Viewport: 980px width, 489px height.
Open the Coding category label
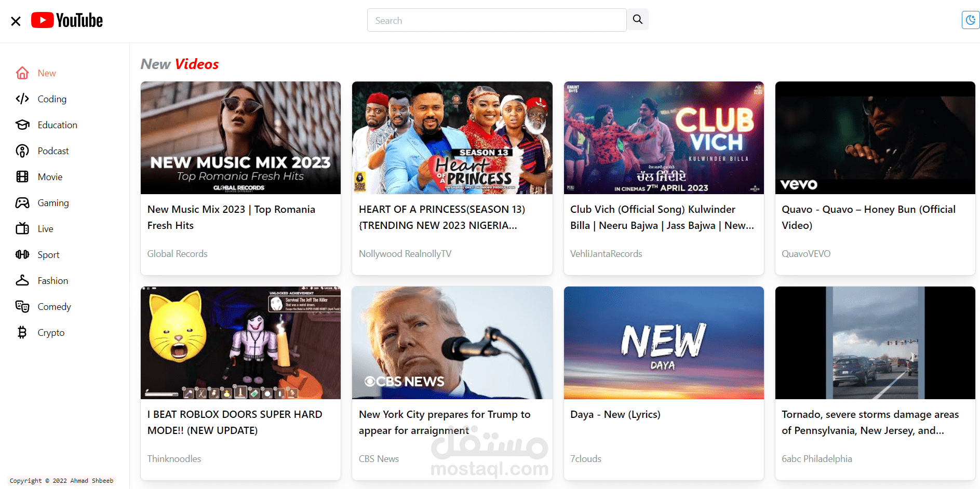click(52, 99)
